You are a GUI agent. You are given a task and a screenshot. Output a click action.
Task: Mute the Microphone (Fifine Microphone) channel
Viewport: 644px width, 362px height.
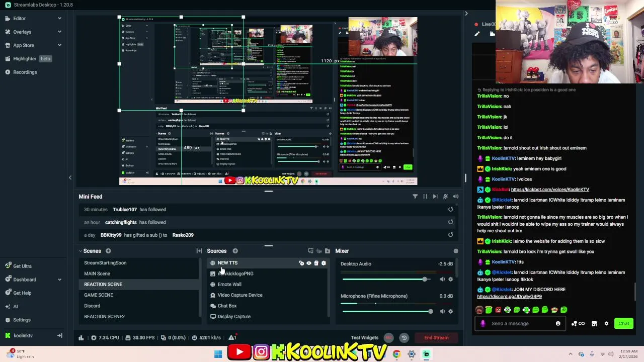(442, 311)
